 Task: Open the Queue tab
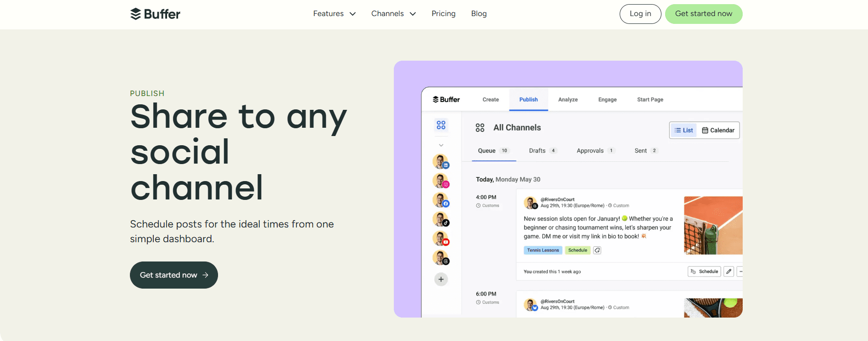[x=494, y=151]
